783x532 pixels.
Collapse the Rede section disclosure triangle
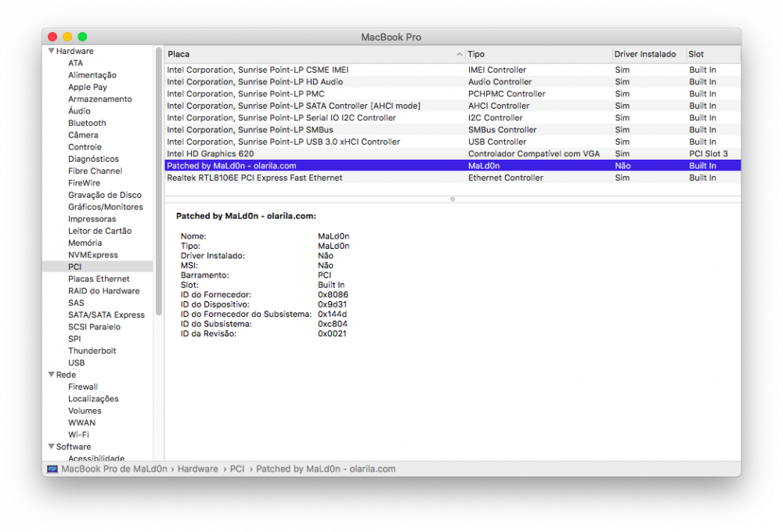(51, 376)
